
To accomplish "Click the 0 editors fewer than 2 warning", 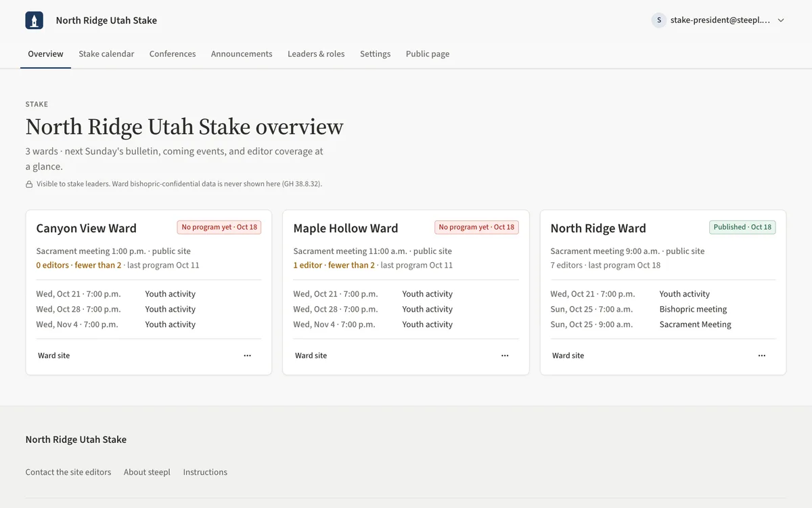I will coord(78,266).
